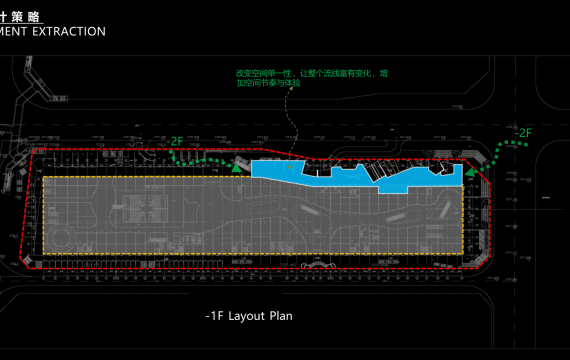Viewport: 570px width, 360px height.
Task: Click the -1F Layout Plan caption
Action: 249,316
